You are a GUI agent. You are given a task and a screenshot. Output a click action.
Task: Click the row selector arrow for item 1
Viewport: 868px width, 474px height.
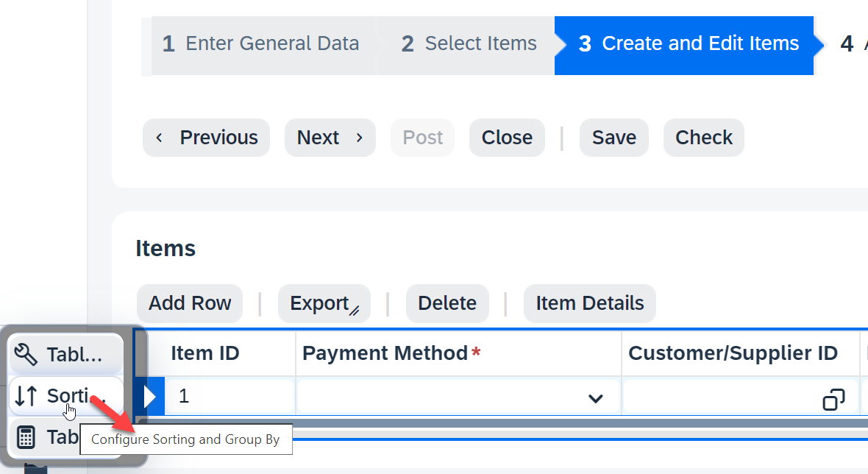(x=149, y=397)
